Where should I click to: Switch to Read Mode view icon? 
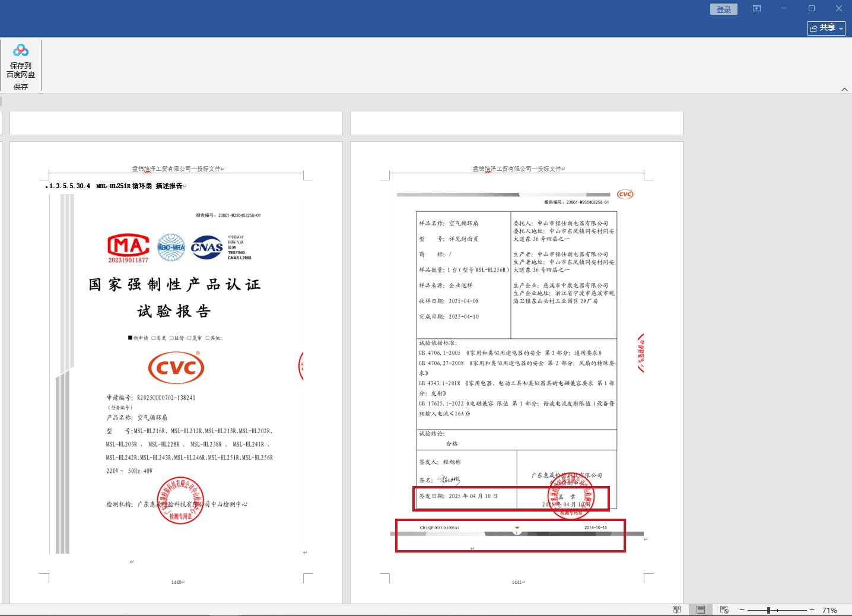pyautogui.click(x=676, y=609)
